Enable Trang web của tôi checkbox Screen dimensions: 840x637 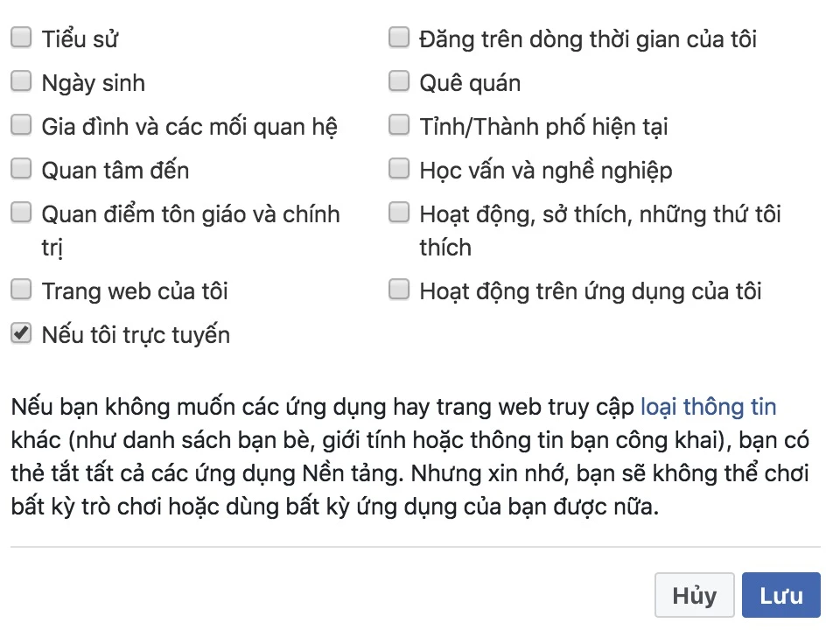[x=21, y=290]
